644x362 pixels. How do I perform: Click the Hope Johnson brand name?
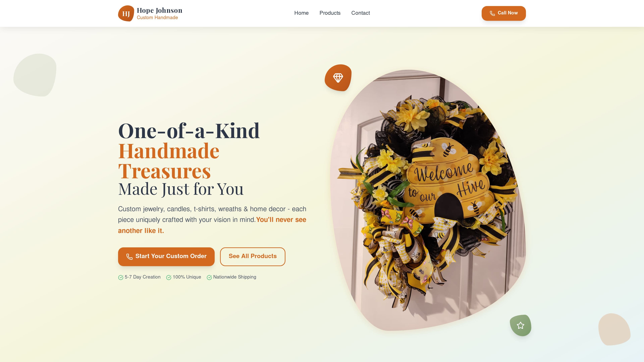tap(159, 10)
